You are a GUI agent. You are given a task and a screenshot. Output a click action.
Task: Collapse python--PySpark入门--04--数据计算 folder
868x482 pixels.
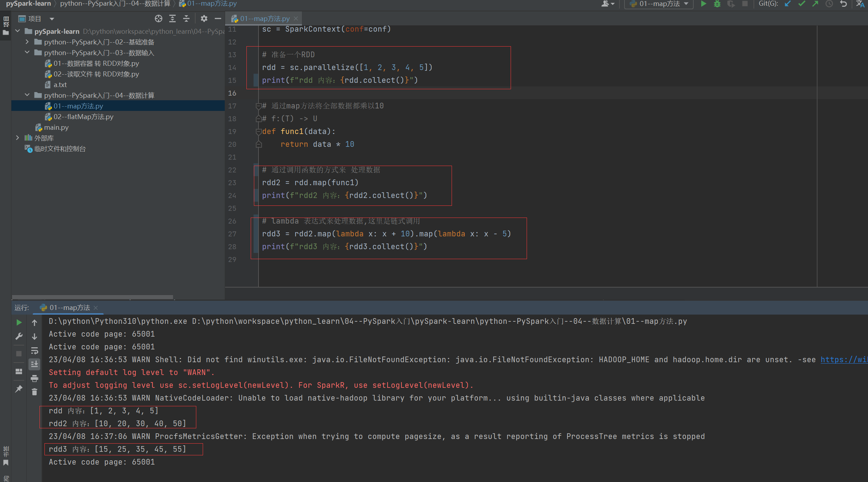(x=27, y=95)
